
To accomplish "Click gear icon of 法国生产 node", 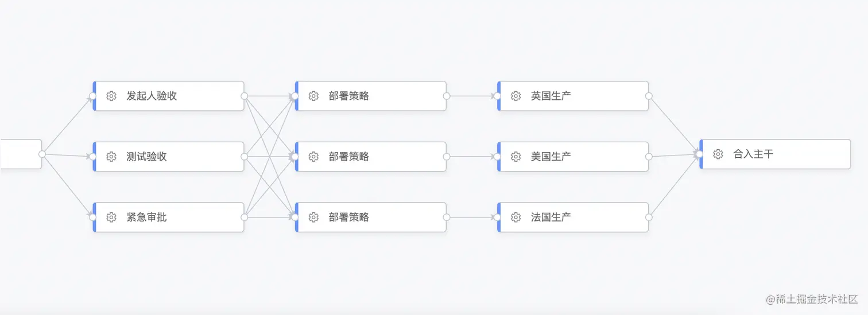I will coord(516,217).
